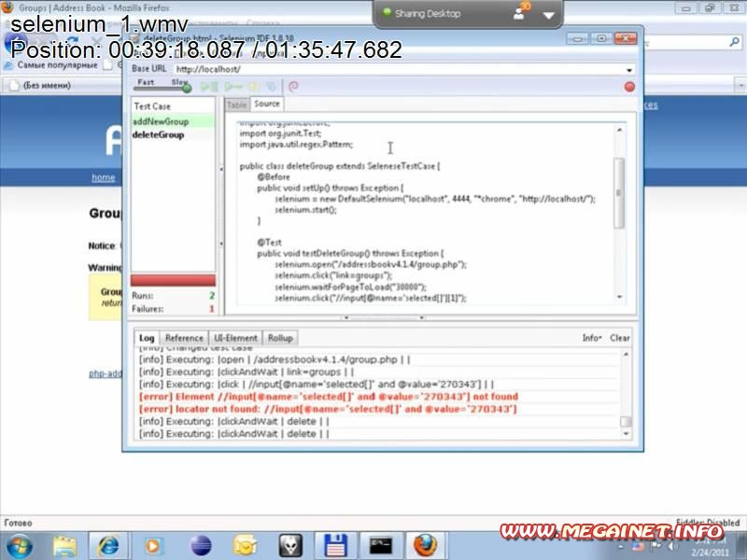
Task: Open the UI-Element tab
Action: [x=235, y=338]
